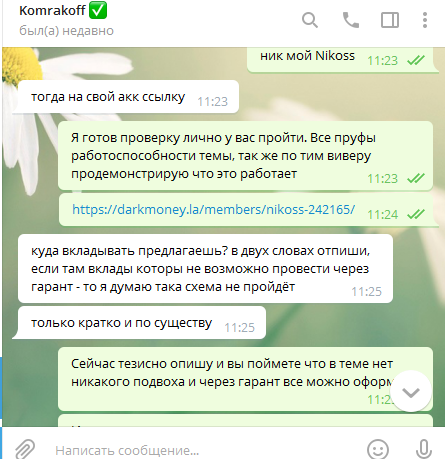Image resolution: width=445 pixels, height=459 pixels.
Task: Click the 'был(а) недавно' status text
Action: point(66,31)
